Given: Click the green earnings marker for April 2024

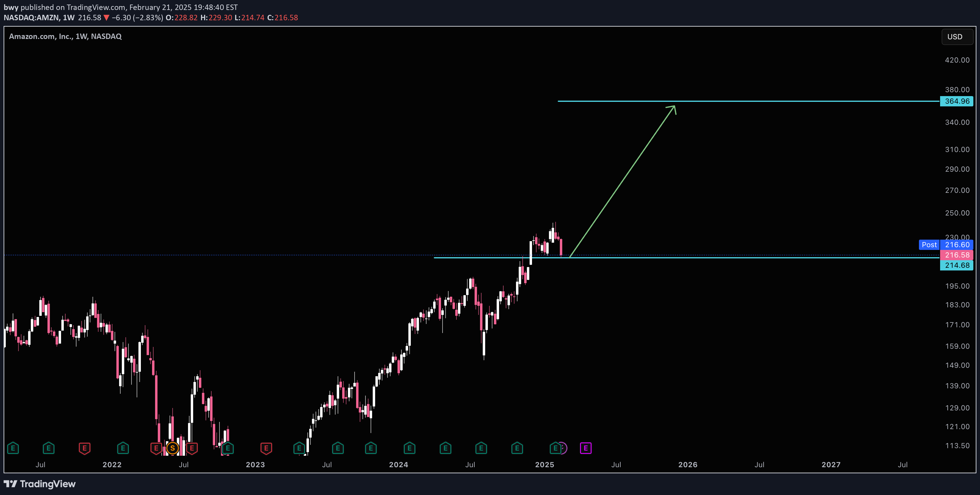Looking at the screenshot, I should click(446, 448).
